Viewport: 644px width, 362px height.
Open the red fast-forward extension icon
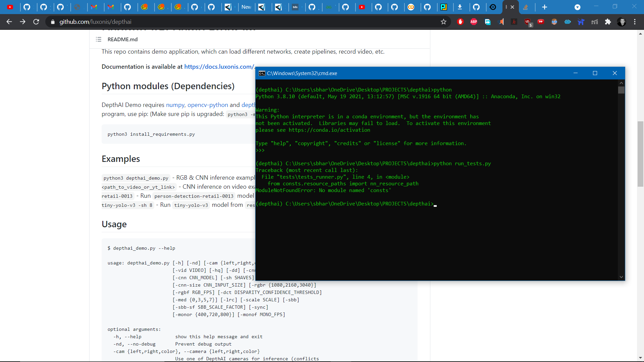click(x=541, y=22)
